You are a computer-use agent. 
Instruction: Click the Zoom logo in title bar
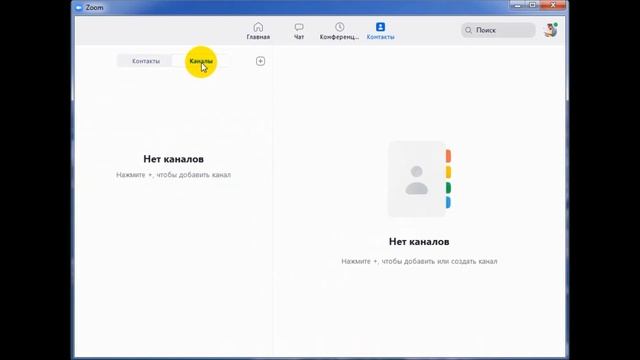[x=79, y=7]
